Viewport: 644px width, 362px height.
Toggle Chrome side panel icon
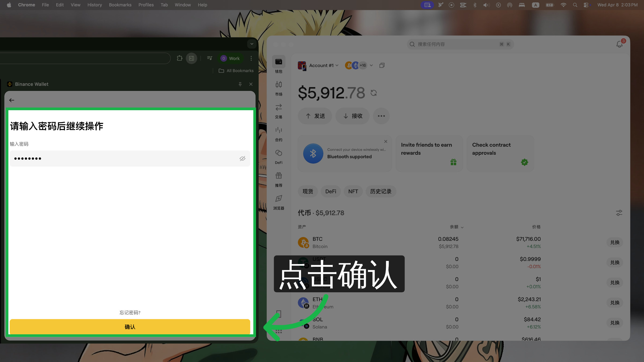[192, 58]
